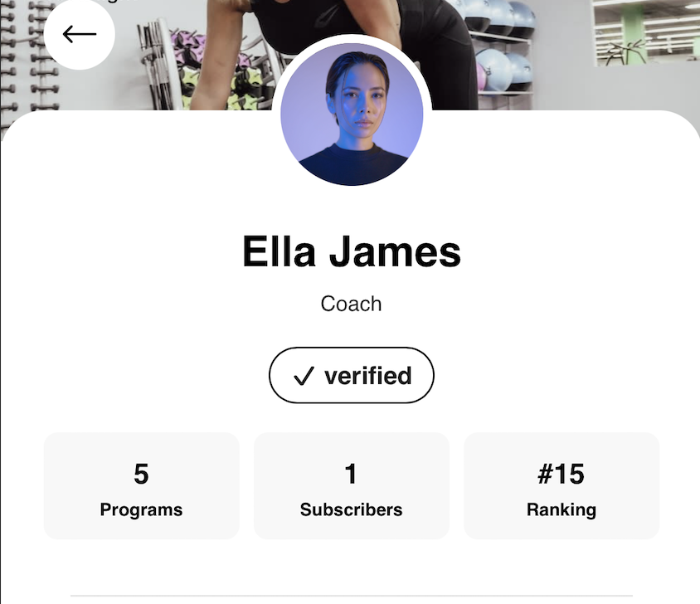Open the circular profile photo
Screen dimensions: 700x604
(x=352, y=114)
